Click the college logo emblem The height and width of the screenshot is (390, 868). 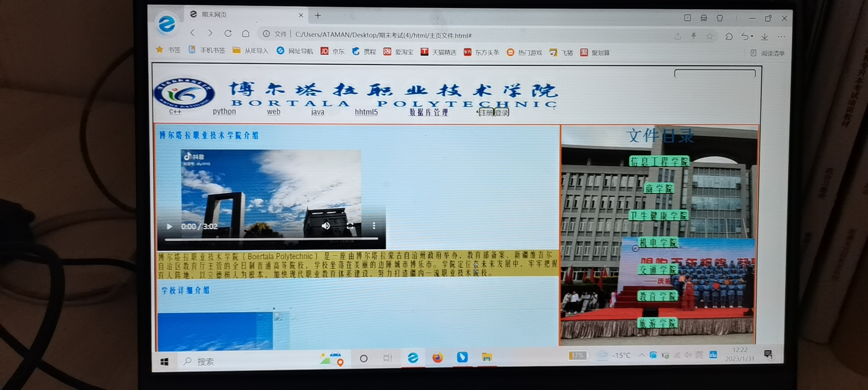[184, 94]
